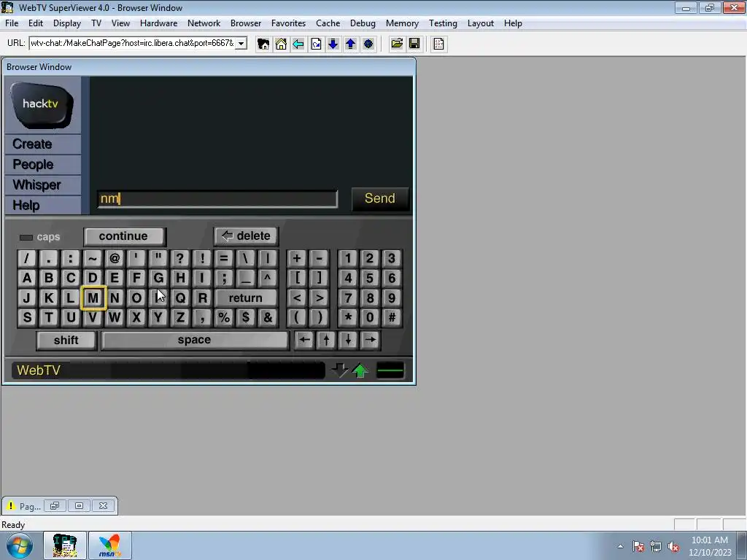Show hidden tray icons
Viewport: 747px width, 560px height.
tap(620, 546)
